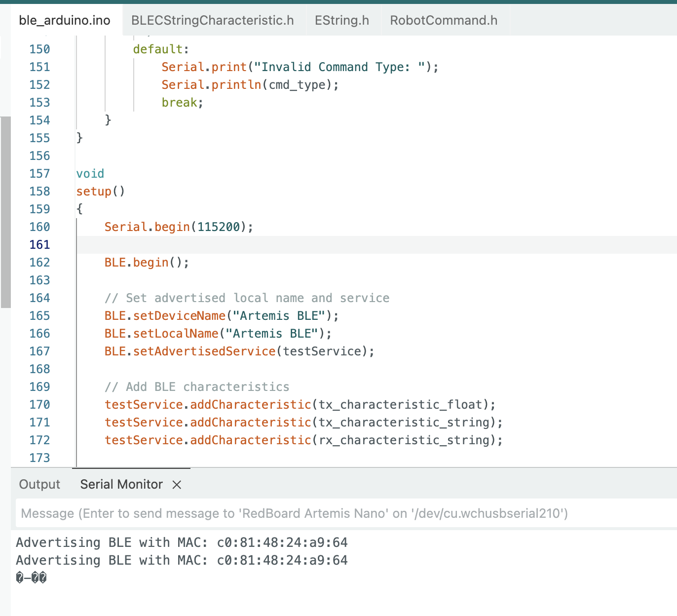
Task: Click the '// Add BLE characteristics' comment
Action: coord(197,387)
